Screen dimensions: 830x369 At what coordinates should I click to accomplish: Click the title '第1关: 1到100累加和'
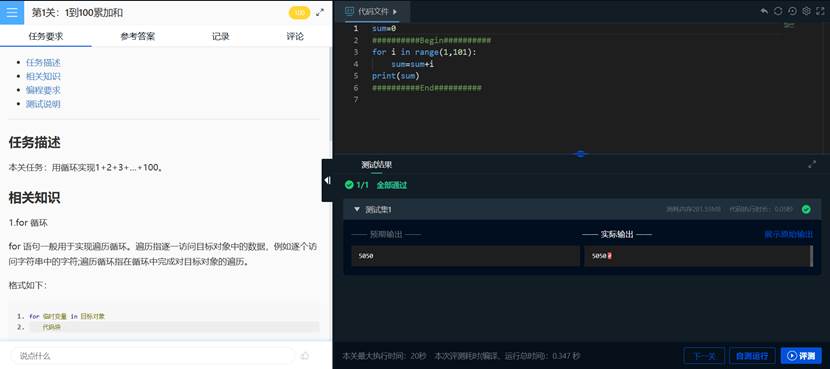coord(77,13)
